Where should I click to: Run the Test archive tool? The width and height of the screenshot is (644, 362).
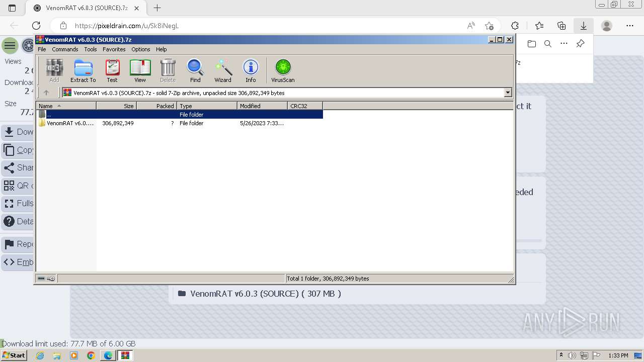coord(112,70)
